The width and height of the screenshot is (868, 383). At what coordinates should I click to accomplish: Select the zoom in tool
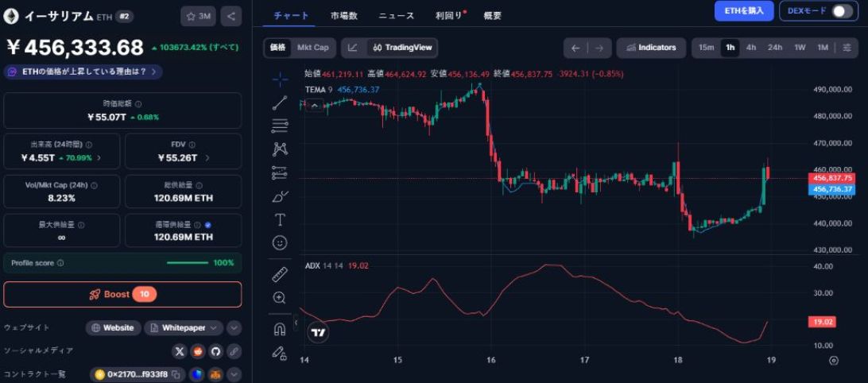pyautogui.click(x=280, y=298)
